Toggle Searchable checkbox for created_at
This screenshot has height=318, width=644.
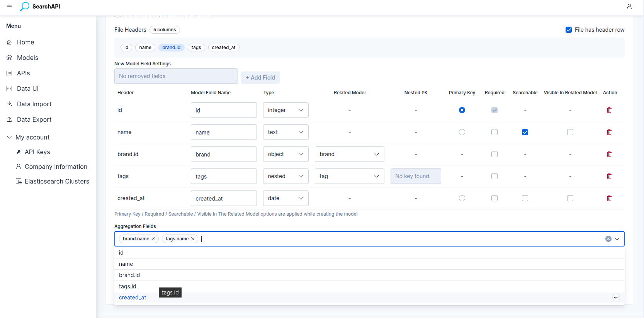[525, 198]
